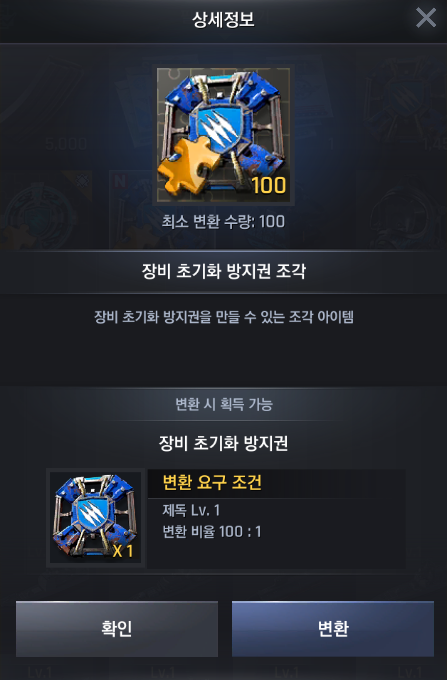The image size is (447, 680).
Task: Click the yellow 변환 요구 조건 heading
Action: (x=212, y=482)
